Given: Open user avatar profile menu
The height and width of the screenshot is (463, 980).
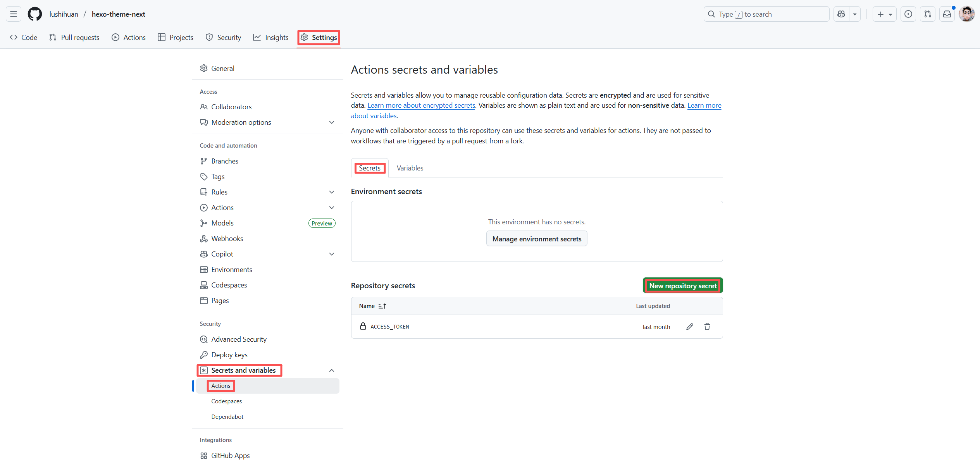Looking at the screenshot, I should (966, 14).
